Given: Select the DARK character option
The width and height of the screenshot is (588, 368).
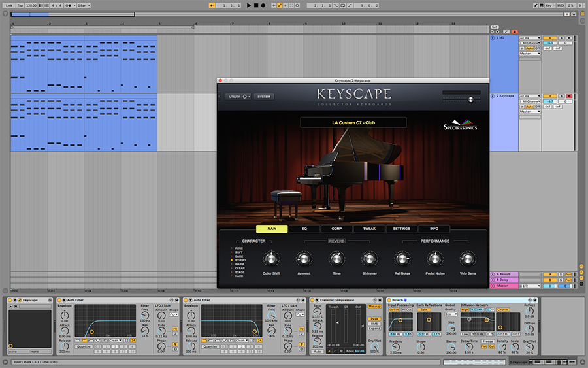Looking at the screenshot, I should 239,256.
